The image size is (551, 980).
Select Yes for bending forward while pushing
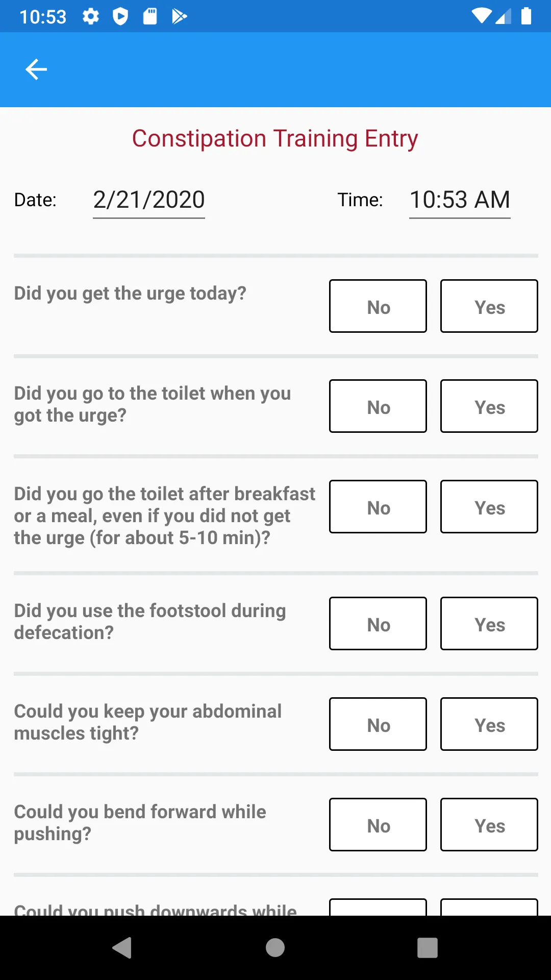click(x=489, y=825)
